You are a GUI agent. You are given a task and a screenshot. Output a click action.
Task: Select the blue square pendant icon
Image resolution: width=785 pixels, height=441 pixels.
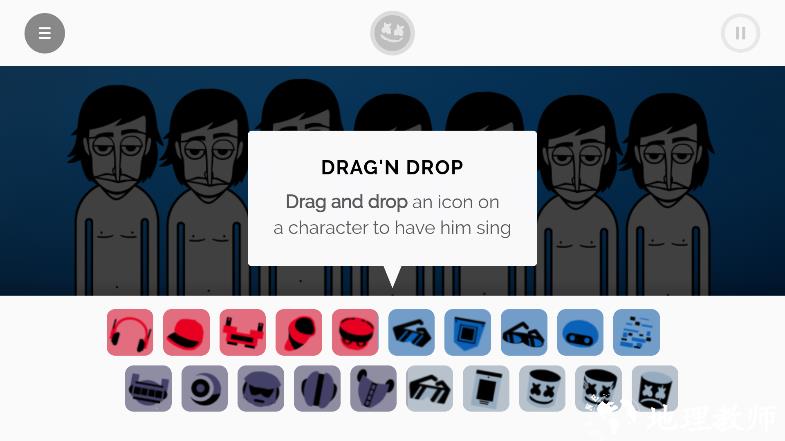(x=468, y=332)
